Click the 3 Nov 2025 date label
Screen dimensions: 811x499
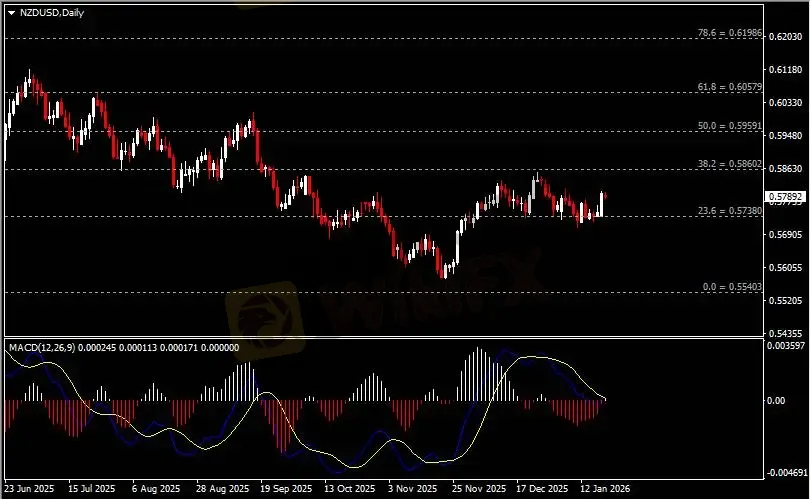pyautogui.click(x=413, y=489)
